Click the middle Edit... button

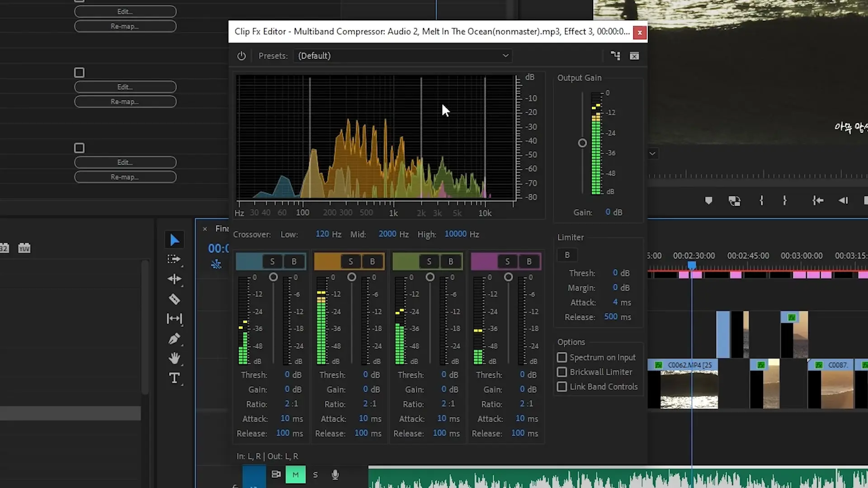tap(125, 87)
